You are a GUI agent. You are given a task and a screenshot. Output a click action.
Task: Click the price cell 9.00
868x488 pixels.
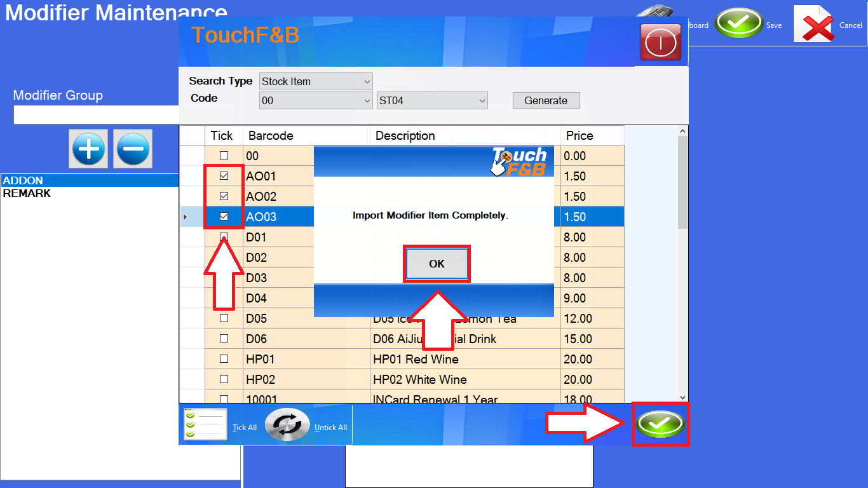click(592, 298)
